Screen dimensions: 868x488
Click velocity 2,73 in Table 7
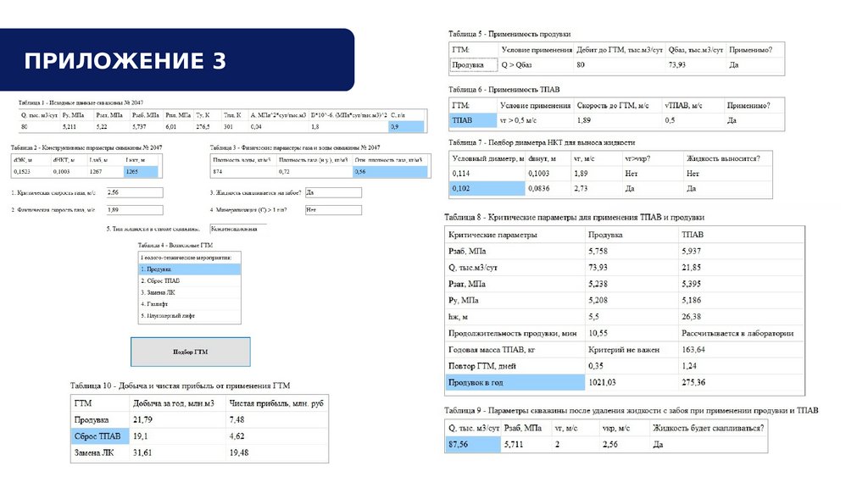tap(581, 189)
